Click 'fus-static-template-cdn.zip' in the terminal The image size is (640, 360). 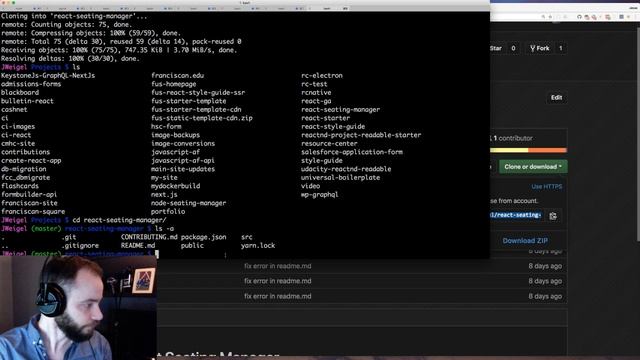[x=202, y=118]
